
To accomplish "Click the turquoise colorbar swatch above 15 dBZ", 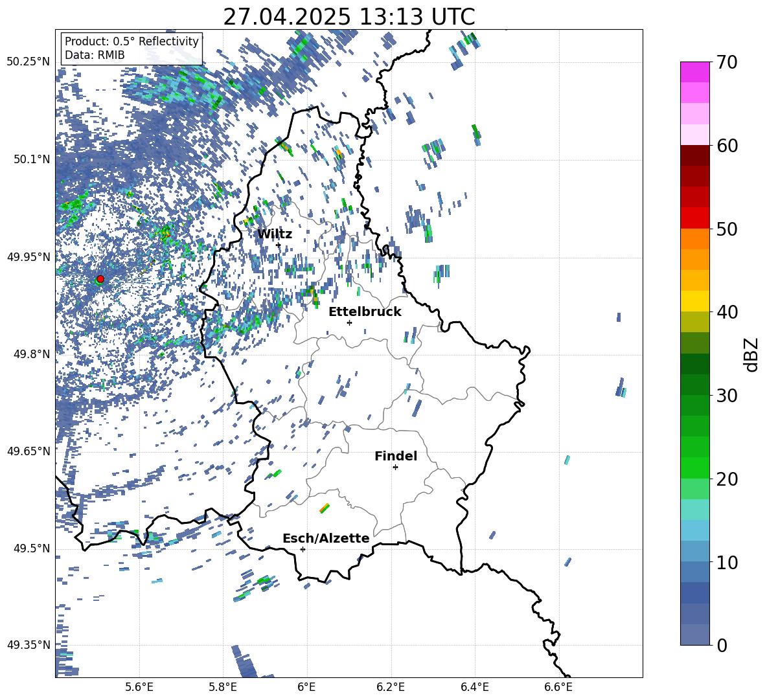I will (694, 510).
